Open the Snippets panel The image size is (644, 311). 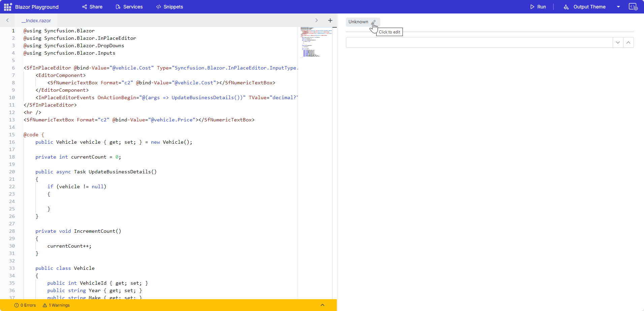click(x=169, y=7)
